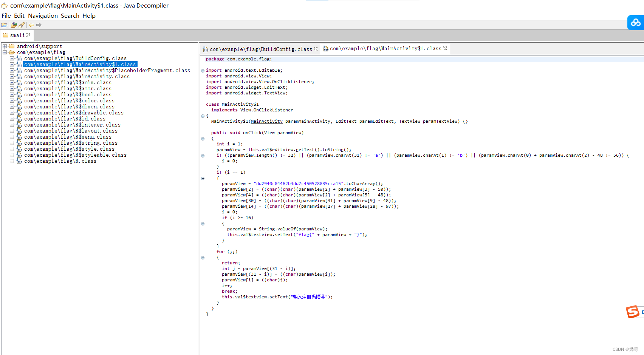Image resolution: width=644 pixels, height=355 pixels.
Task: Expand the R$dimen.class tree node
Action: [x=12, y=106]
